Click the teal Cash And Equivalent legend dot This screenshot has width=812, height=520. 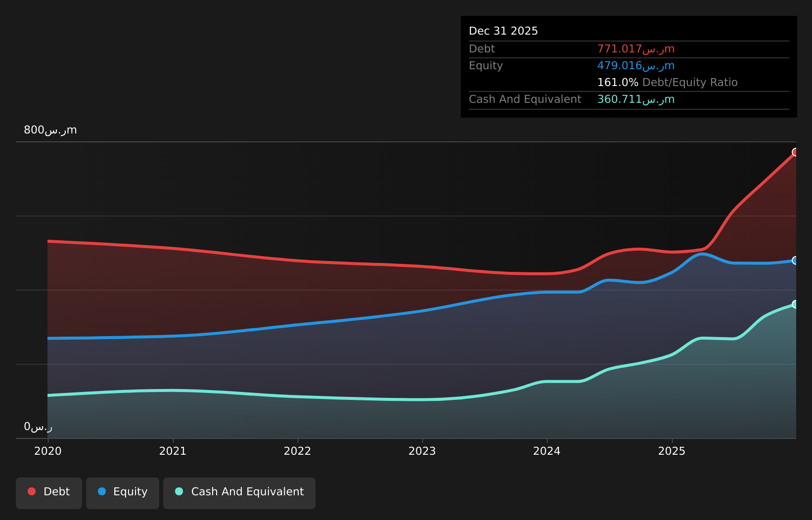click(179, 491)
